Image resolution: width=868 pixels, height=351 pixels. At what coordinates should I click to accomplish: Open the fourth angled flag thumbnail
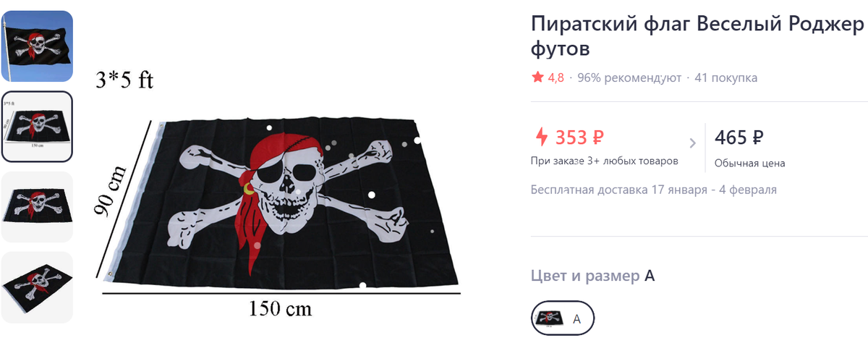tap(37, 287)
